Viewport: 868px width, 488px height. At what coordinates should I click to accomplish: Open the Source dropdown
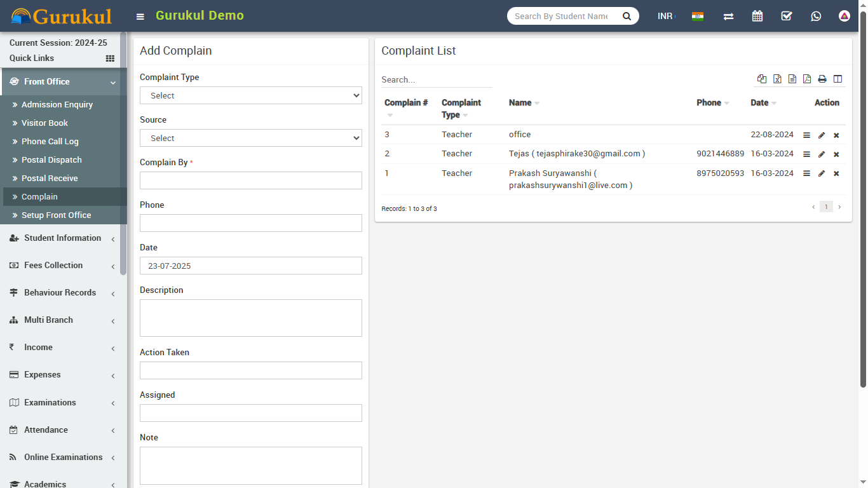tap(251, 138)
